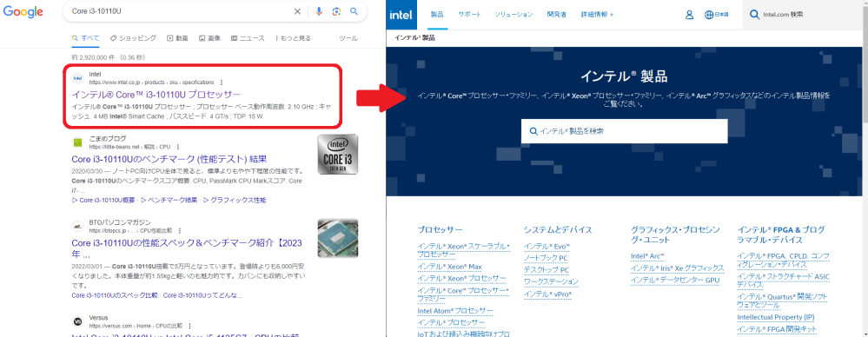868x337 pixels.
Task: Open ノートブック PC link
Action: click(x=546, y=258)
